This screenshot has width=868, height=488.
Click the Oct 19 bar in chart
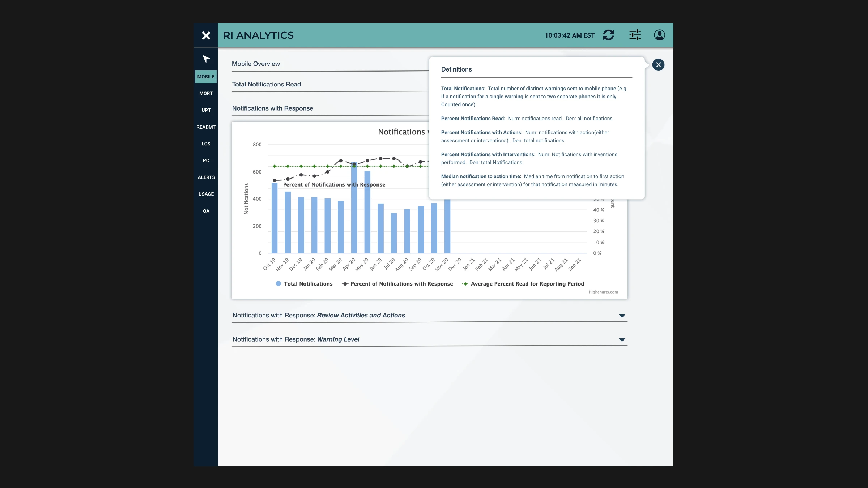(275, 218)
